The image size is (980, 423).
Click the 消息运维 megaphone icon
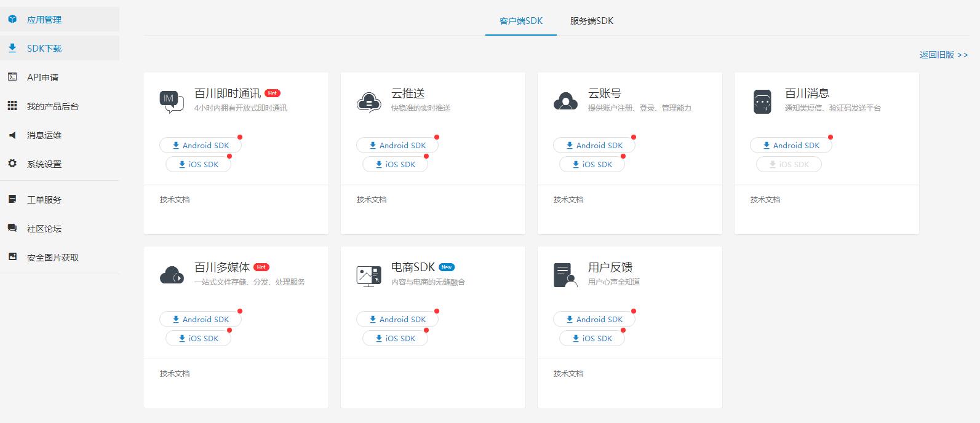pos(12,135)
